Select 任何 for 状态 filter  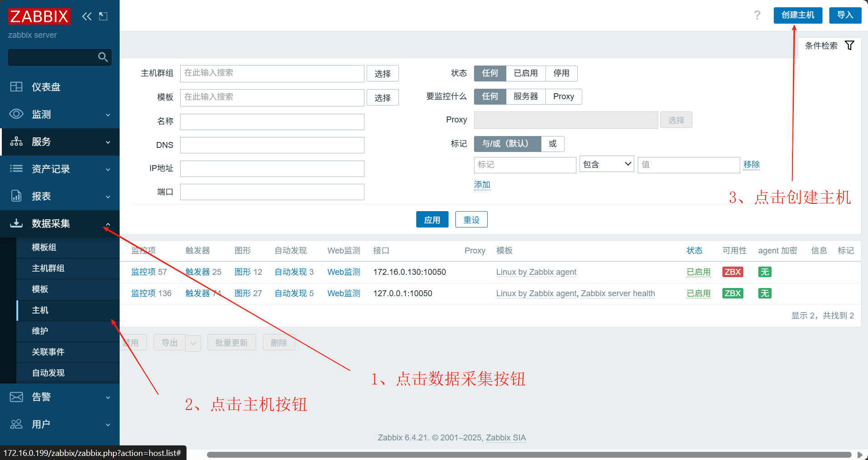pyautogui.click(x=490, y=73)
